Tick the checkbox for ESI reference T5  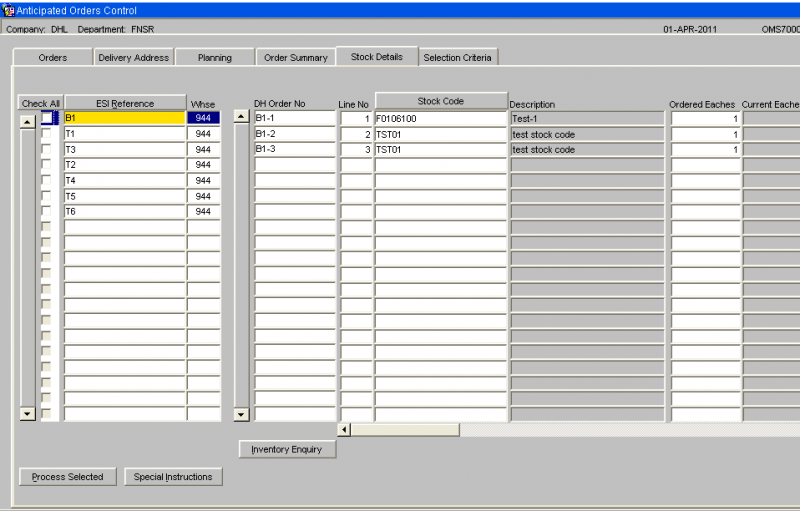46,195
